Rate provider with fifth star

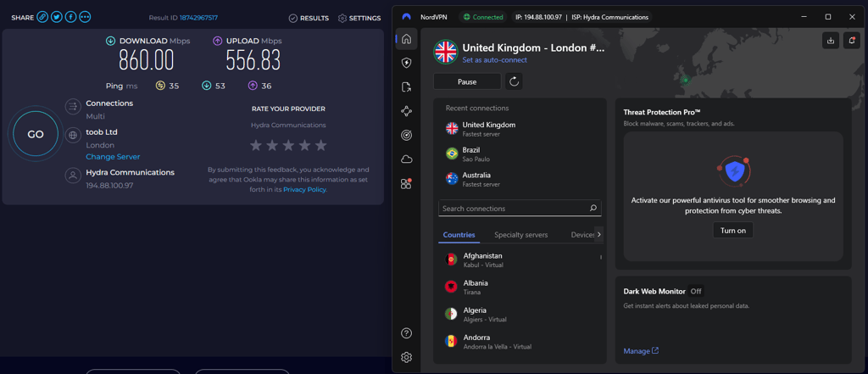tap(321, 146)
